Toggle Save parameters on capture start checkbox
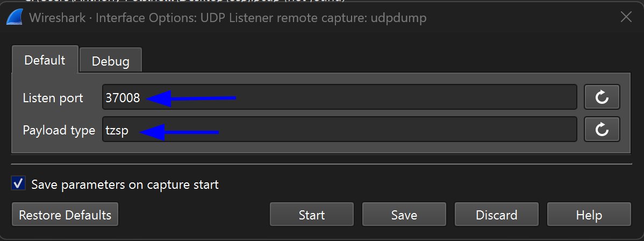This screenshot has height=241, width=644. [18, 185]
